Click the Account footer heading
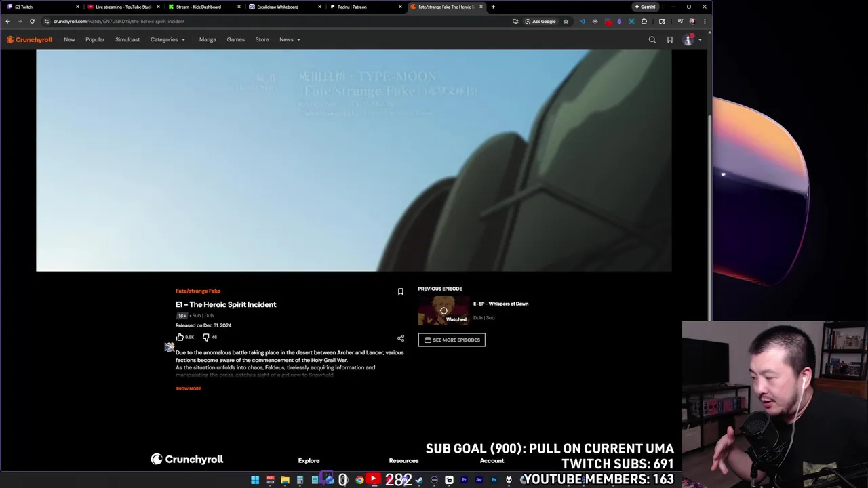 pos(492,460)
